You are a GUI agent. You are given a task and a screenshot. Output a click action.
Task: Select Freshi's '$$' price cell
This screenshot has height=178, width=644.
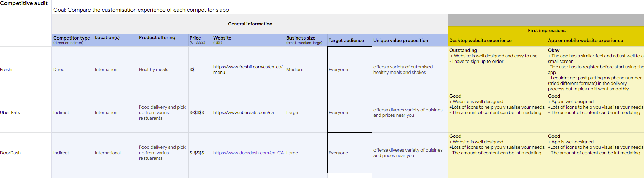click(200, 69)
